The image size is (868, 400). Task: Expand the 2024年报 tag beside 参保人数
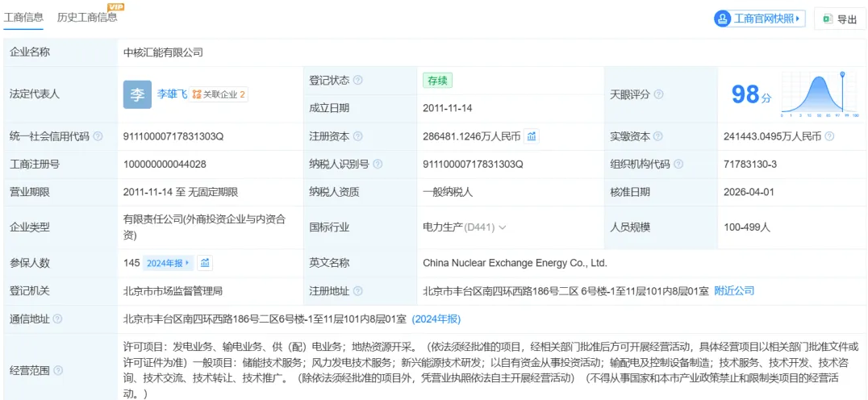[x=168, y=263]
